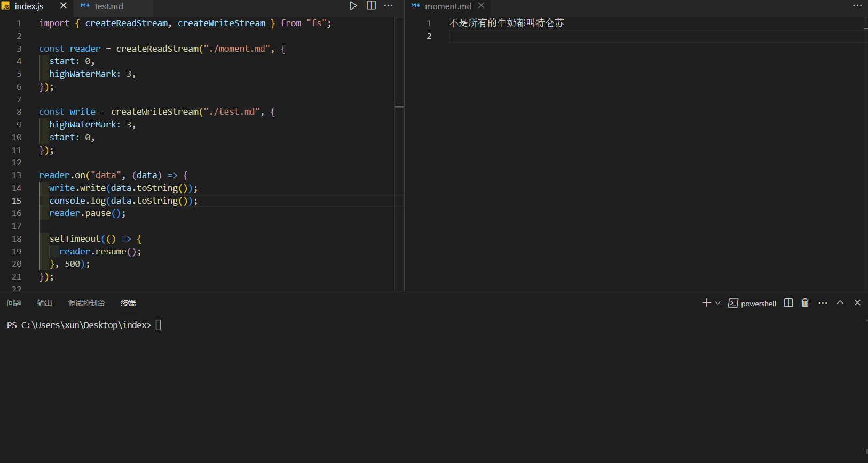Select the index.js tab
868x463 pixels.
[x=29, y=6]
